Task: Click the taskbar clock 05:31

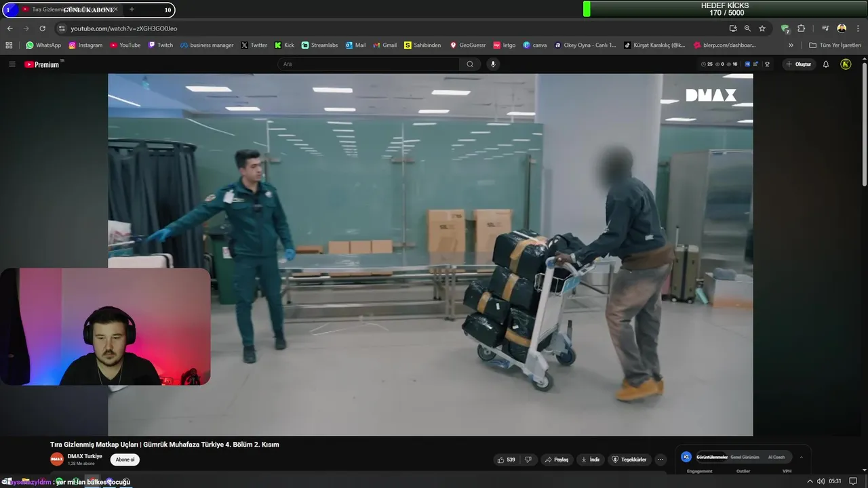Action: tap(835, 481)
